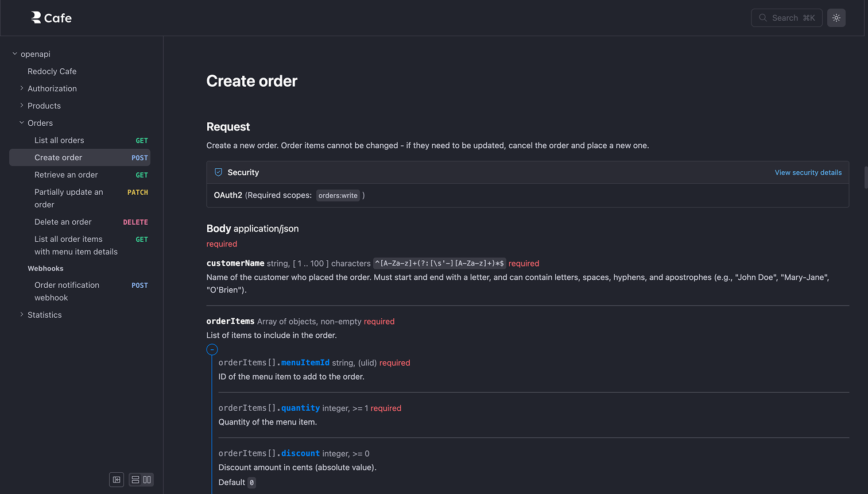Click the page scrollbar thumb
Viewport: 868px width, 494px height.
pyautogui.click(x=866, y=177)
